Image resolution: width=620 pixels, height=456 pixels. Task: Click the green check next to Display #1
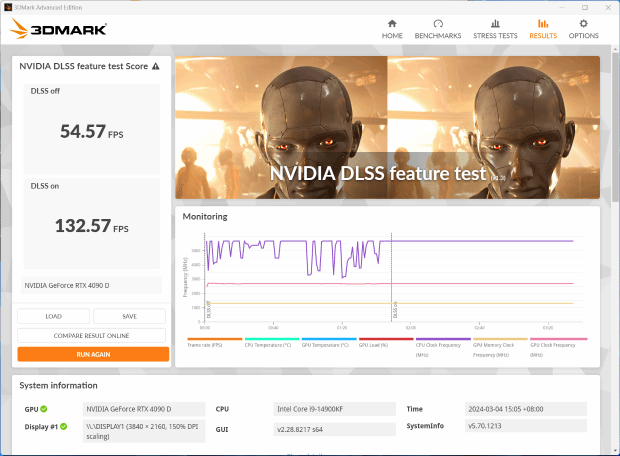63,426
